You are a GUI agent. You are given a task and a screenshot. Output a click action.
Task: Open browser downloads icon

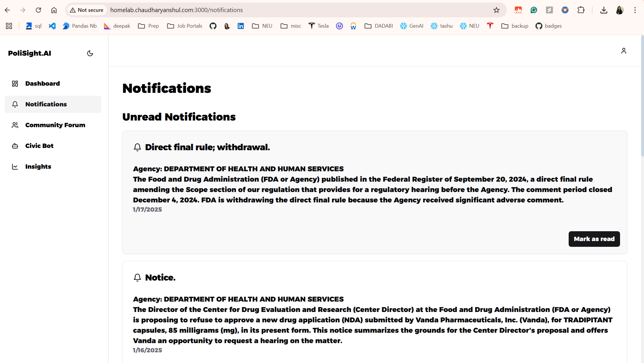604,10
